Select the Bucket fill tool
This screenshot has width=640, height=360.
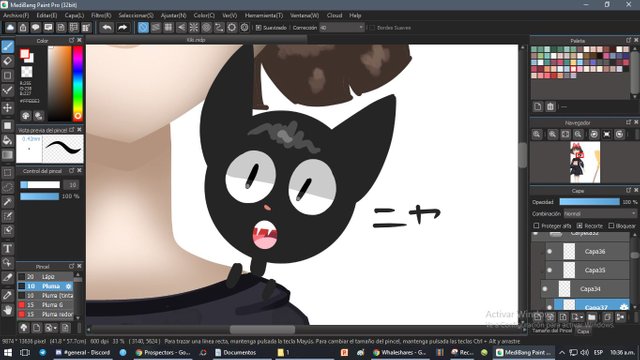coord(8,140)
